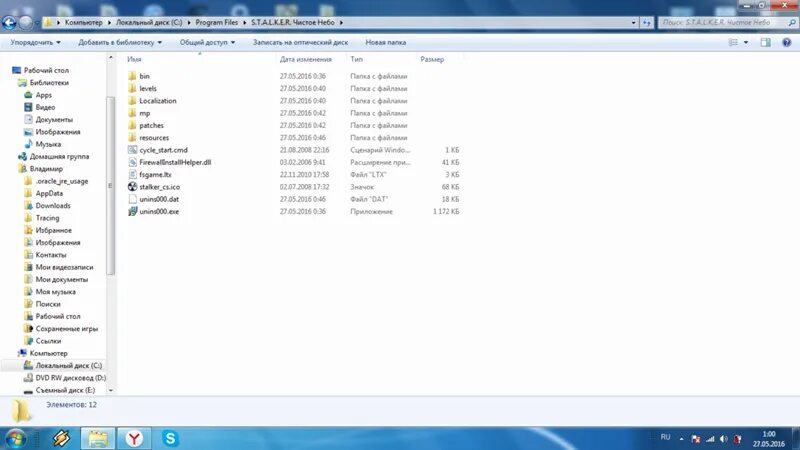This screenshot has height=450, width=800.
Task: Go back with the Back arrow button
Action: 9,22
